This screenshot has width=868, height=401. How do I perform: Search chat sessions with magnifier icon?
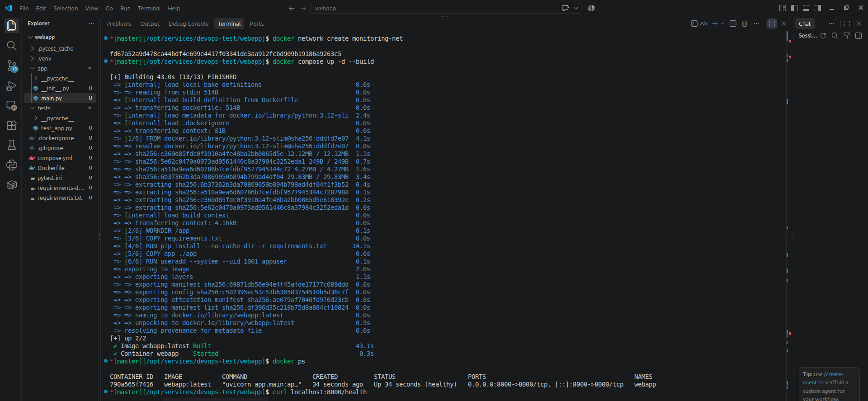(835, 36)
